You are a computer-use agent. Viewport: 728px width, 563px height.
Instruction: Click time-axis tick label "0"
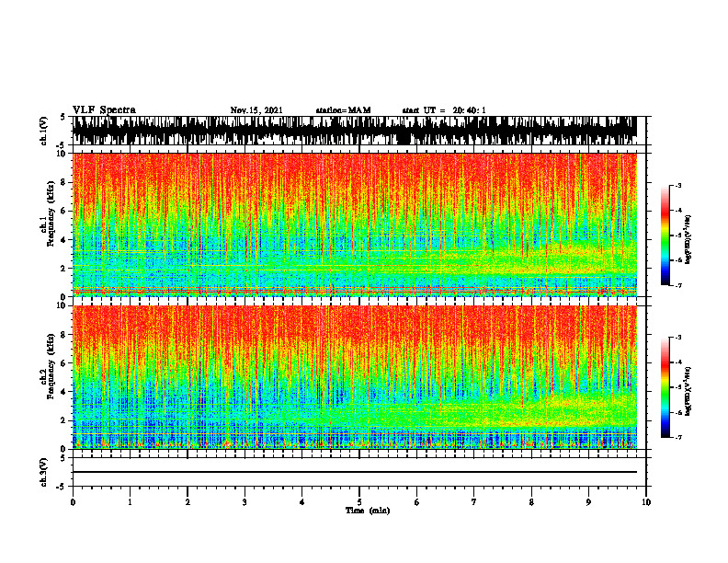click(73, 502)
